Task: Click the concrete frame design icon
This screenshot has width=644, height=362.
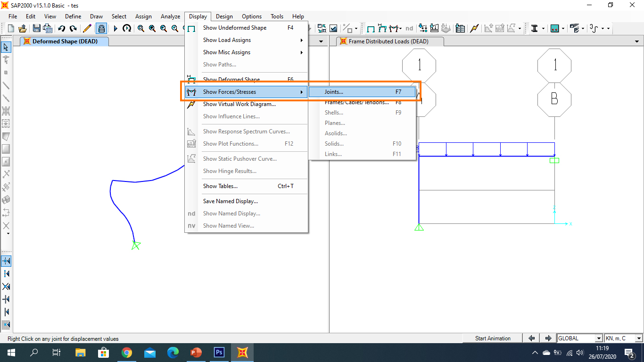Action: click(554, 28)
